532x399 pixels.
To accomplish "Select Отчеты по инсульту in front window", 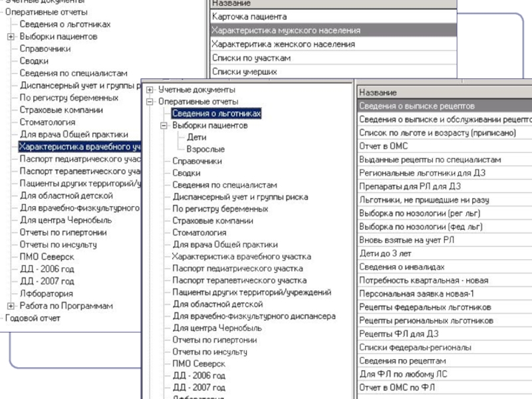I will [210, 352].
